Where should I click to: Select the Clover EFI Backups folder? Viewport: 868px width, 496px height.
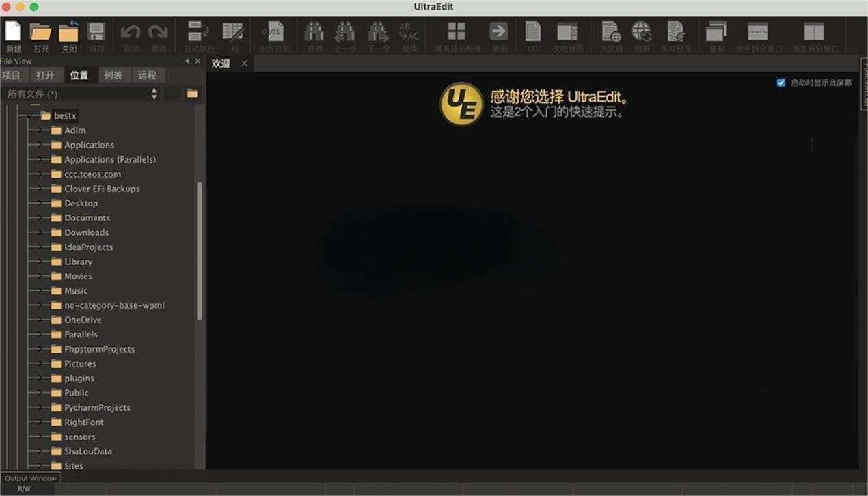(x=102, y=189)
